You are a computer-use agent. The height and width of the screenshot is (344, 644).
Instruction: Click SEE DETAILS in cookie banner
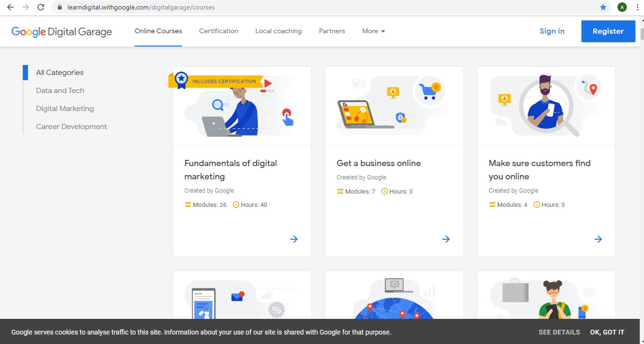pyautogui.click(x=559, y=332)
